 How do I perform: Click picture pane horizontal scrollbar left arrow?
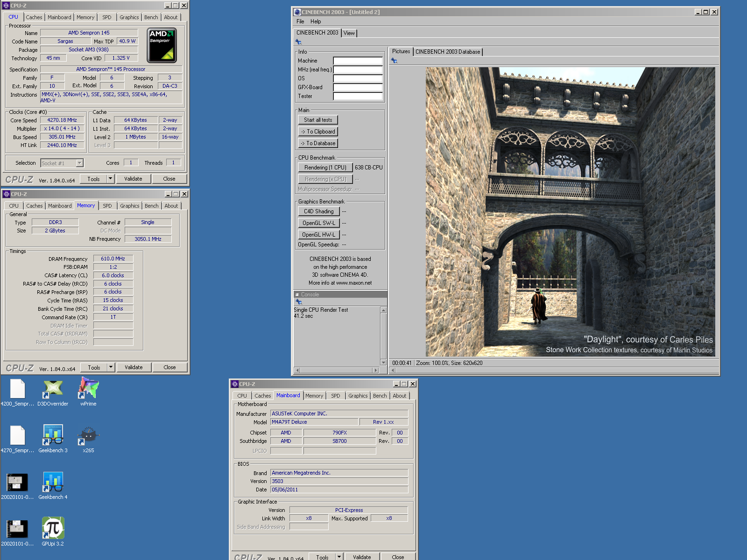coord(393,370)
